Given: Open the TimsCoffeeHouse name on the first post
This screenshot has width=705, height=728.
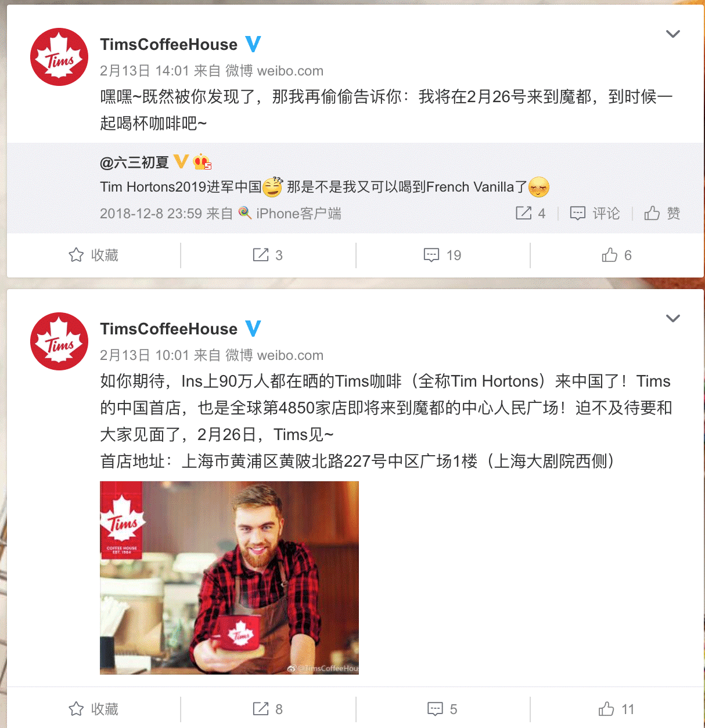Looking at the screenshot, I should [x=168, y=45].
